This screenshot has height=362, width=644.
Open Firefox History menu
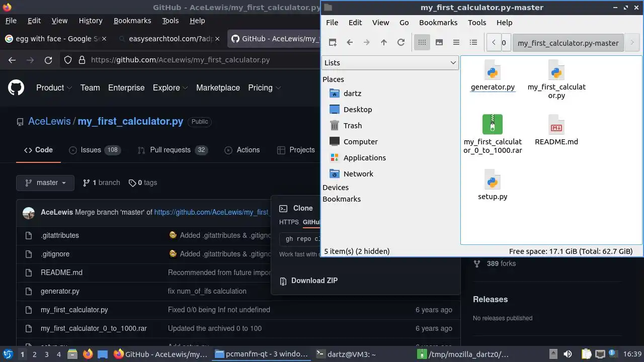click(91, 21)
